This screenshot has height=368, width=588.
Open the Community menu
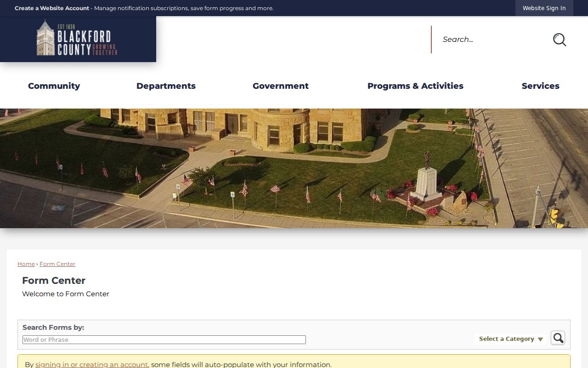pos(54,86)
